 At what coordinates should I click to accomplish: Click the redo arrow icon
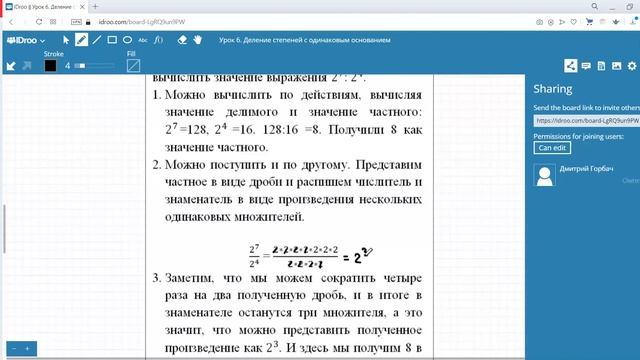tap(27, 66)
